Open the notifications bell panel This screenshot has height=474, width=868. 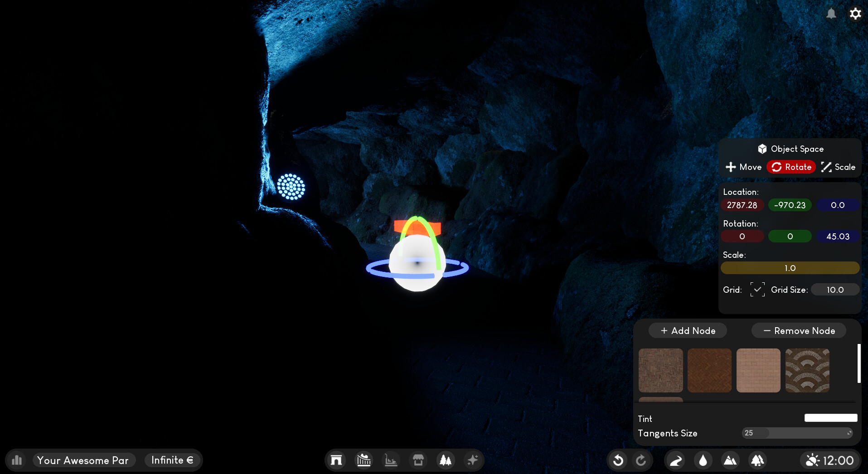tap(832, 14)
